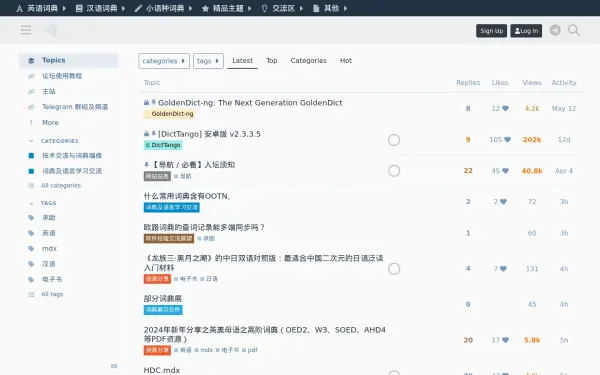This screenshot has width=600, height=375.
Task: Click the Likes column header
Action: [x=500, y=83]
